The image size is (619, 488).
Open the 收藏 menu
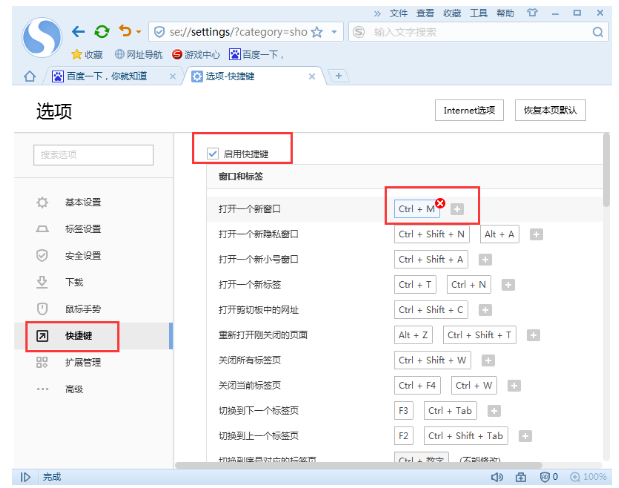(x=452, y=13)
